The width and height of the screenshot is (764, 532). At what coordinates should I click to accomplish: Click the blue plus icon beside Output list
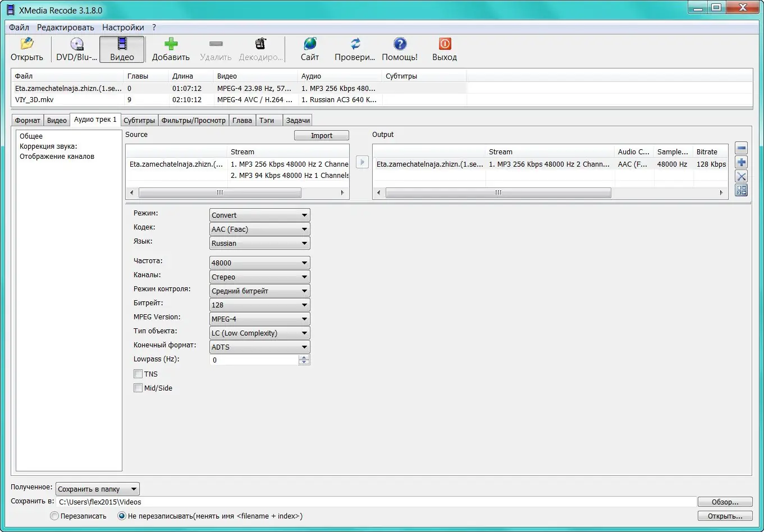click(741, 162)
